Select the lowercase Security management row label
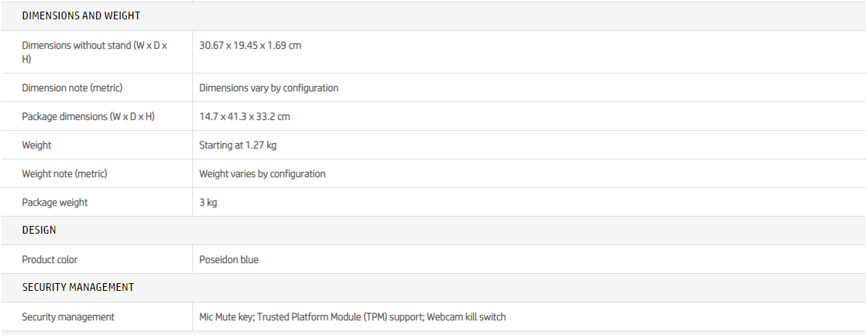Viewport: 868px width, 335px height. pos(68,317)
